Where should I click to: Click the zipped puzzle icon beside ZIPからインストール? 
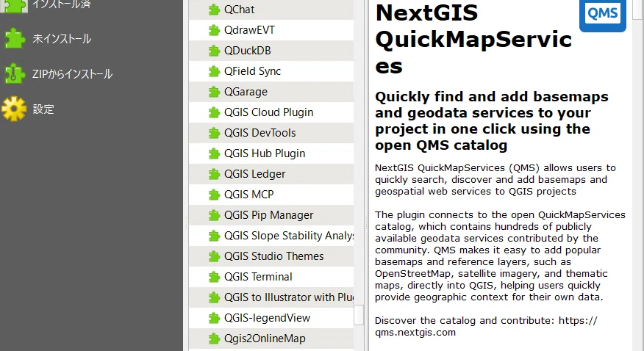15,74
